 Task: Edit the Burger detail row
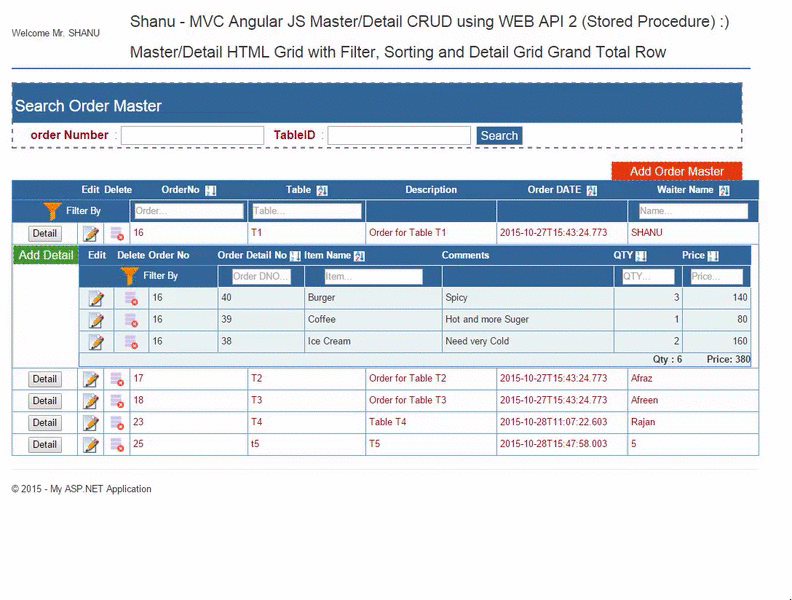coord(96,298)
